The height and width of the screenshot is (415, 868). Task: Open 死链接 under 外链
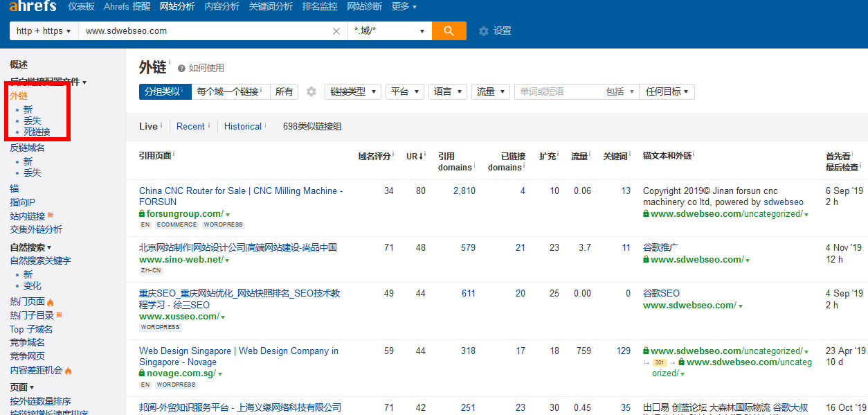pos(37,132)
